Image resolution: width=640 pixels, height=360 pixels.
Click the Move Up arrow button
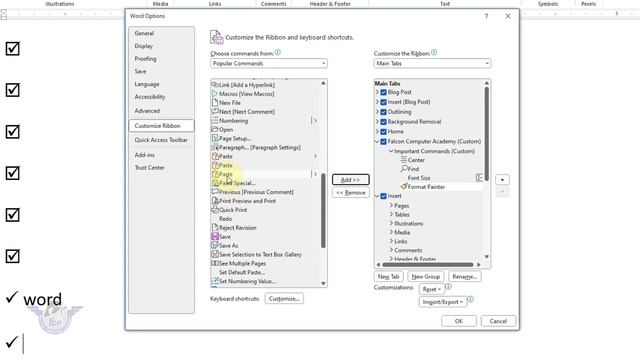[502, 180]
